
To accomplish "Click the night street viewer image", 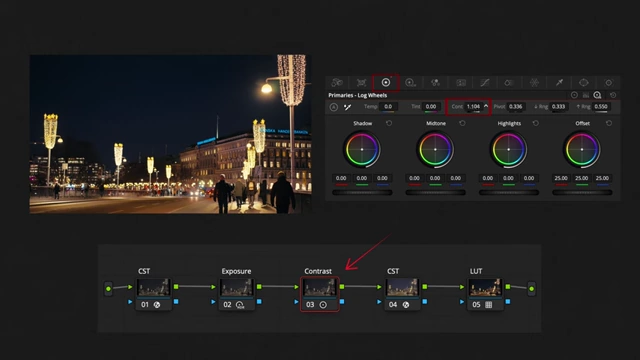I will tap(171, 134).
